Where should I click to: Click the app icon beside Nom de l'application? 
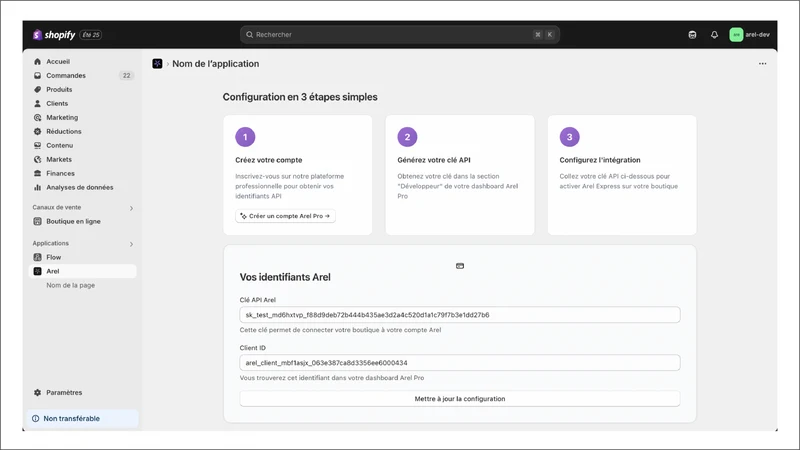tap(157, 64)
